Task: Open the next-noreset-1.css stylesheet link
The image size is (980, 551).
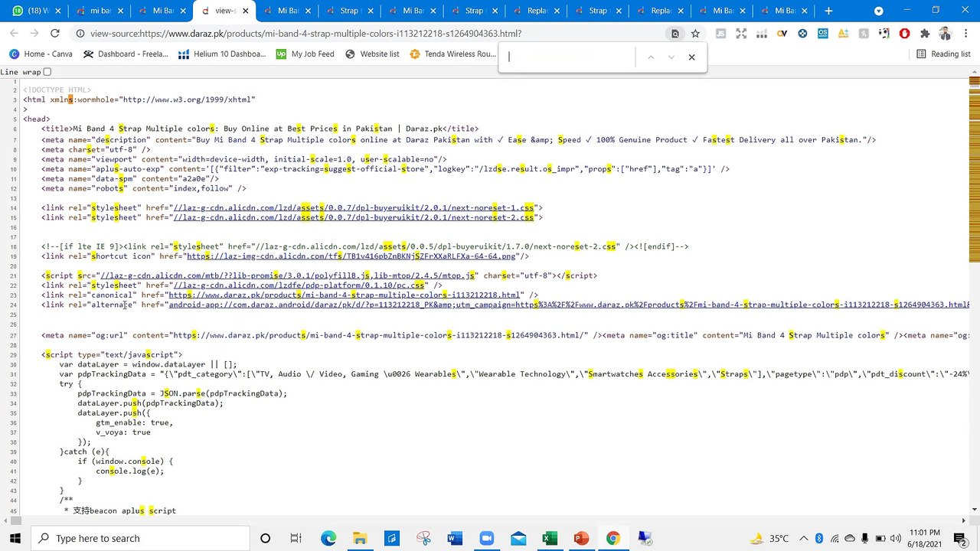Action: (x=353, y=207)
